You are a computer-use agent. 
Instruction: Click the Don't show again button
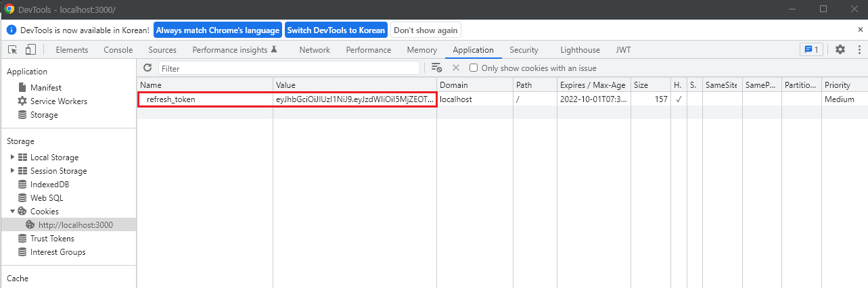coord(426,30)
